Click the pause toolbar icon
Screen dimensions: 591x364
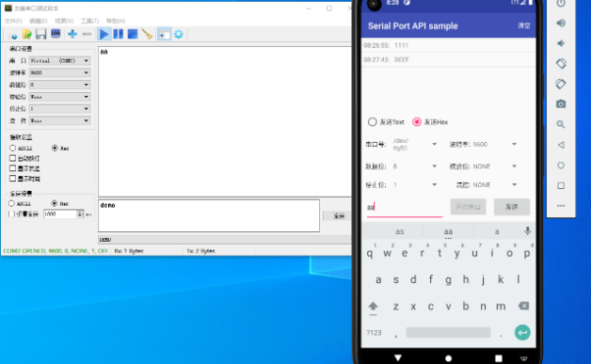coord(119,34)
